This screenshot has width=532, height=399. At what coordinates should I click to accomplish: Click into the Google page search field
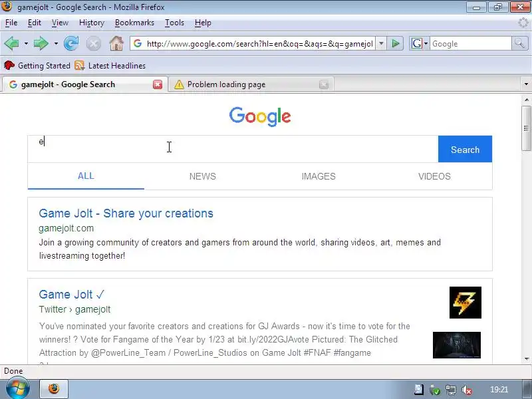233,149
